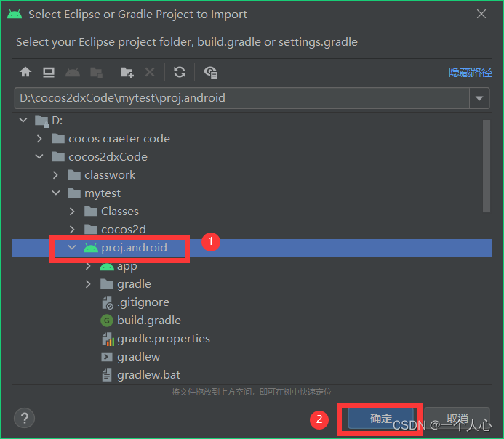Click the 取消 cancel button
Screen dimensions: 504x439
coord(457,419)
